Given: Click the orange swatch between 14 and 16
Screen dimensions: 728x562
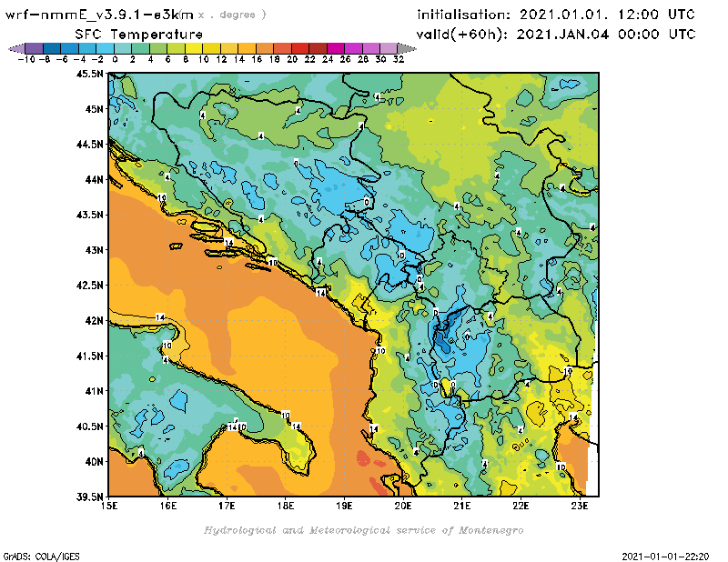Looking at the screenshot, I should pos(247,48).
